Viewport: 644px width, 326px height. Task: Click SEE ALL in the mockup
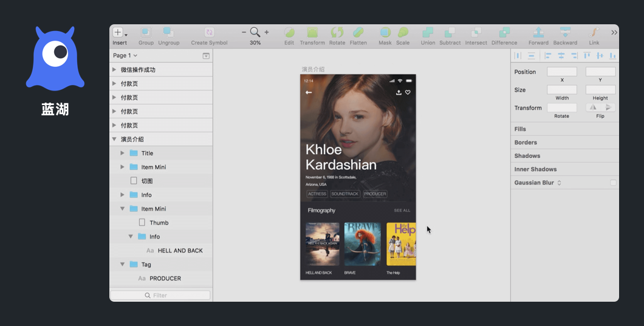(402, 210)
